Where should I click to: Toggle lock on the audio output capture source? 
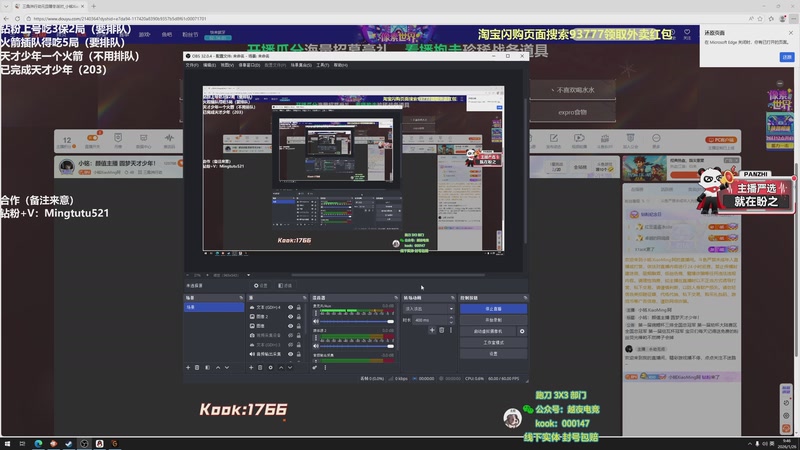point(299,354)
